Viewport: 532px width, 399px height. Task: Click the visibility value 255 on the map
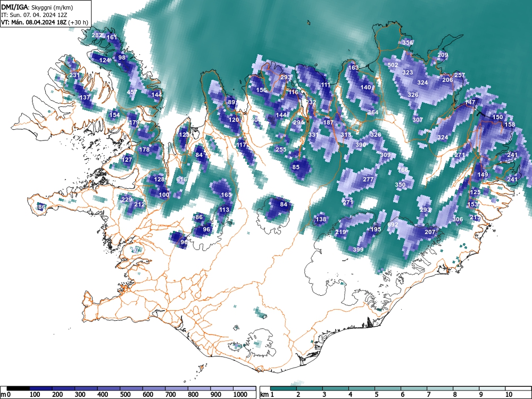click(x=281, y=149)
